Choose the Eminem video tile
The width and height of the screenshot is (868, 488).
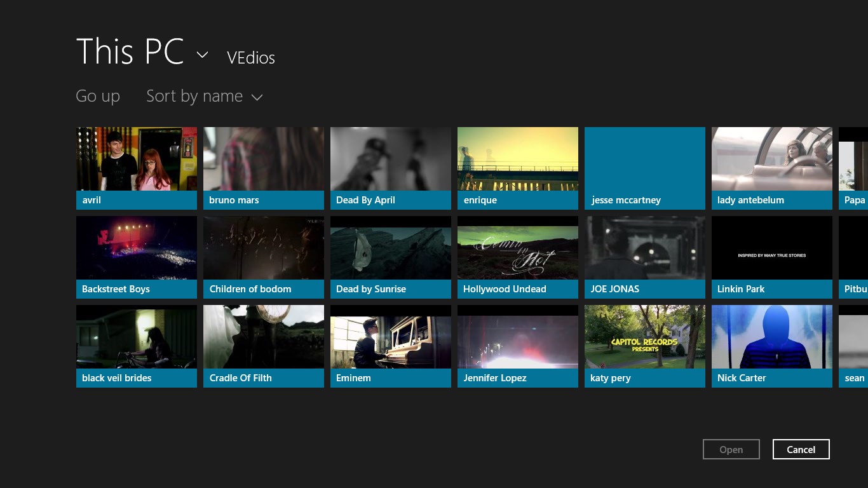[391, 346]
